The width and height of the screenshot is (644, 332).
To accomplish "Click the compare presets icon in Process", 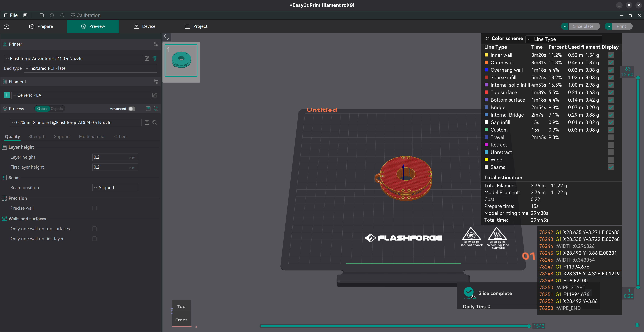I will pyautogui.click(x=156, y=109).
